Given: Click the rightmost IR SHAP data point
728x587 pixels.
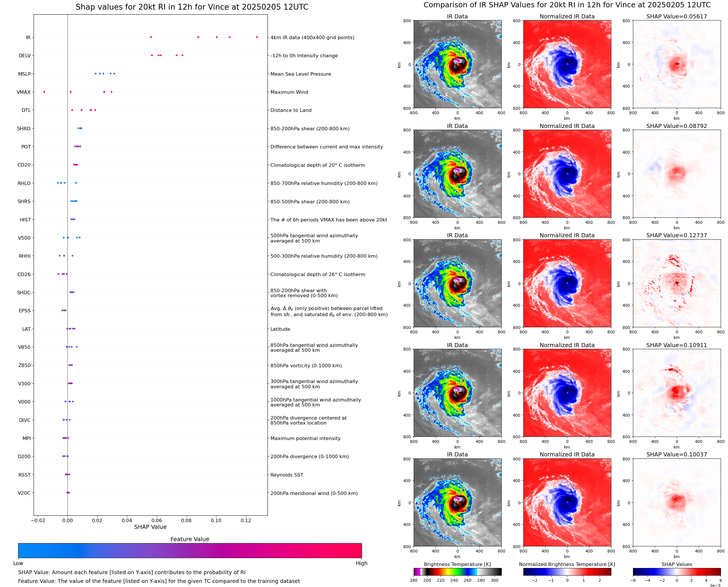Looking at the screenshot, I should (x=257, y=37).
